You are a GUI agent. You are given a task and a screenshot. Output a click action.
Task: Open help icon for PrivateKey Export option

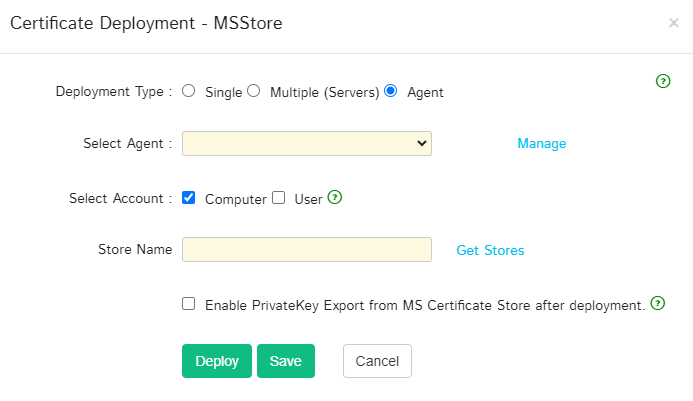[658, 303]
